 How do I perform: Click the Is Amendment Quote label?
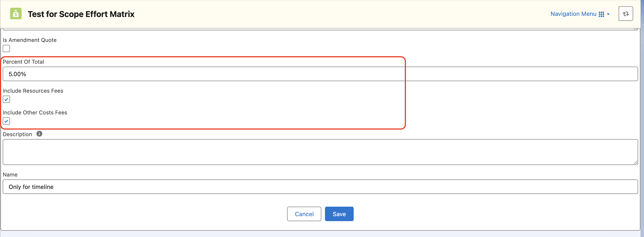click(29, 40)
